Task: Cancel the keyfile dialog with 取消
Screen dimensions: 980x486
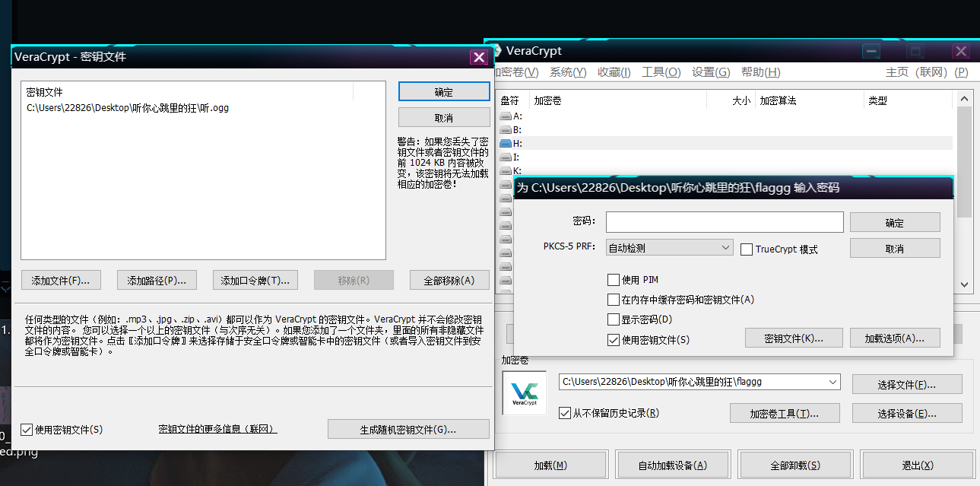Action: click(x=444, y=118)
